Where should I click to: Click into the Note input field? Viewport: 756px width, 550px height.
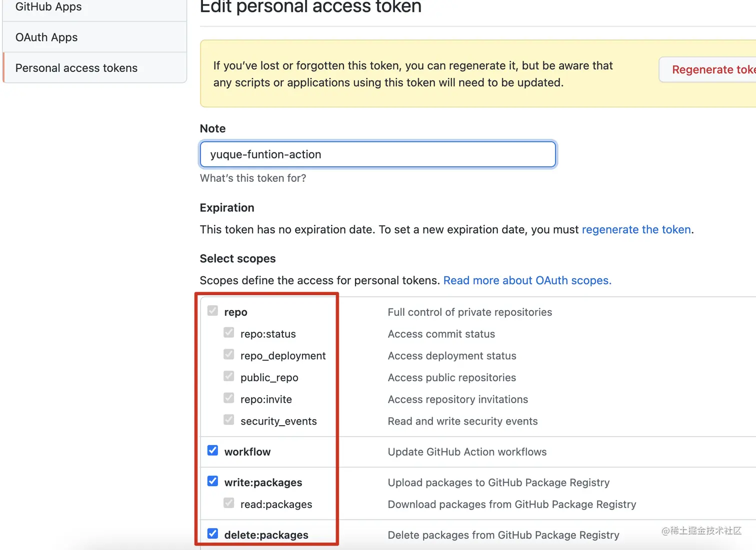click(378, 154)
